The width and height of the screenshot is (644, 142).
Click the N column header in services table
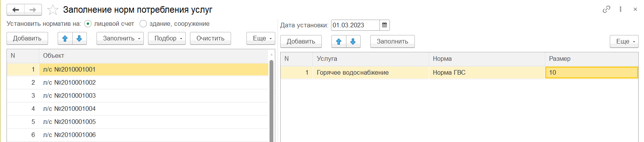[x=296, y=59]
